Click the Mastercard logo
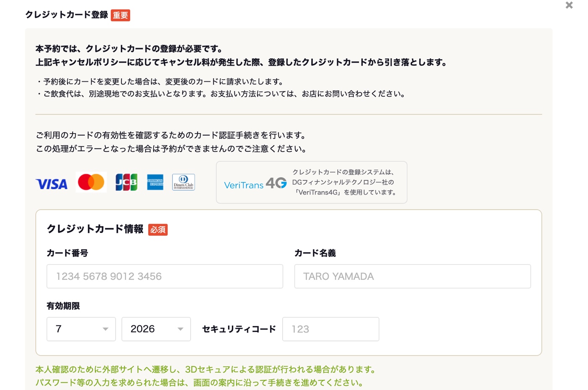The image size is (588, 390). [91, 182]
